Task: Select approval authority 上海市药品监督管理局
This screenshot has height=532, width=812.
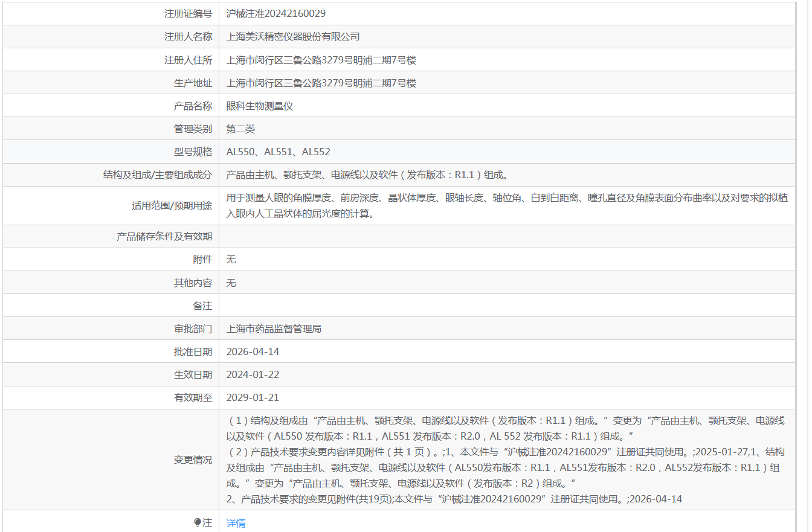Action: pyautogui.click(x=274, y=328)
